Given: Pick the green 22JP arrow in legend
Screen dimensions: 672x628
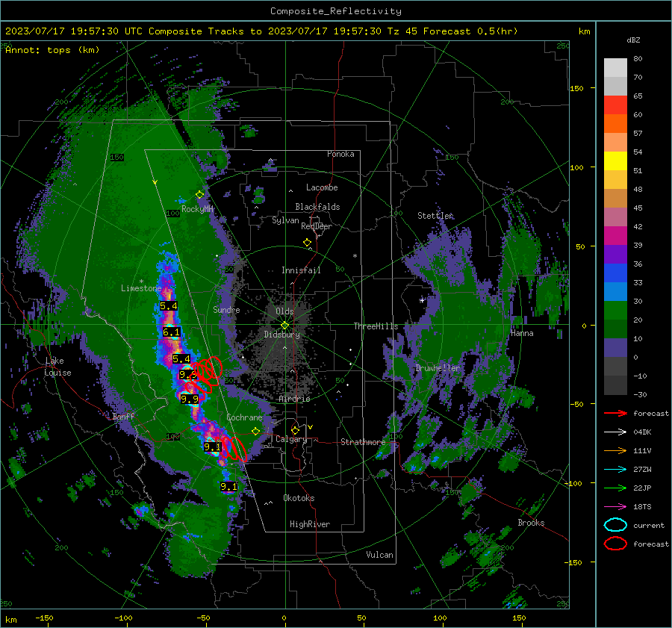Looking at the screenshot, I should tap(615, 488).
